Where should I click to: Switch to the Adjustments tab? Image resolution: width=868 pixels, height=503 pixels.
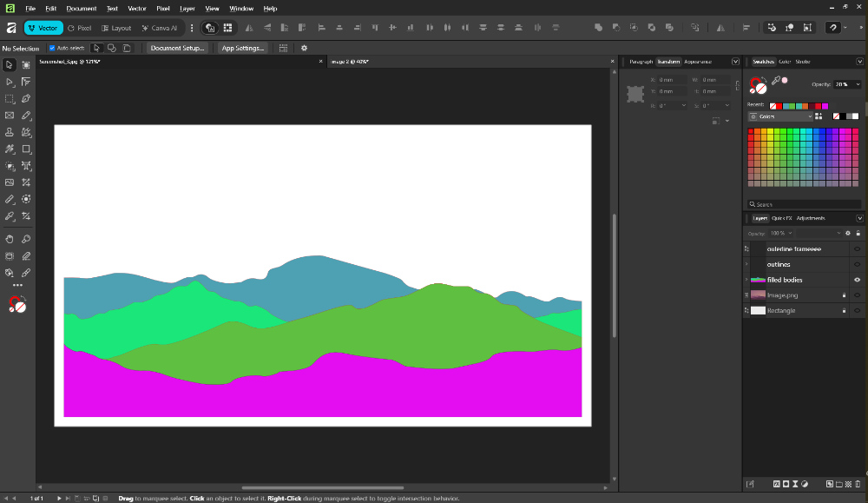(x=811, y=218)
